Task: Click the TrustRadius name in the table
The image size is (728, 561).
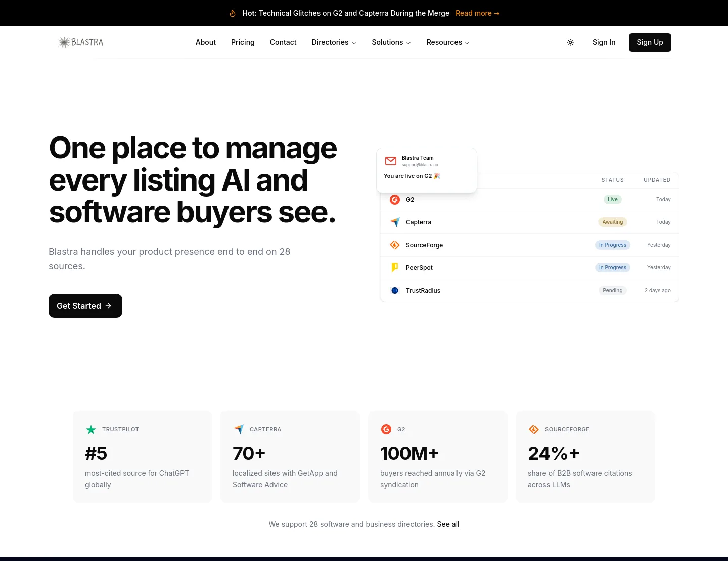Action: (x=423, y=291)
